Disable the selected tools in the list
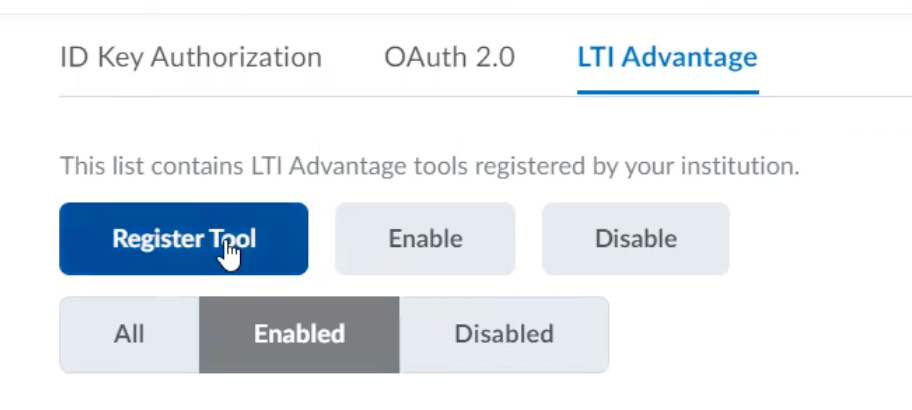Screen dimensions: 912x410 coord(636,238)
